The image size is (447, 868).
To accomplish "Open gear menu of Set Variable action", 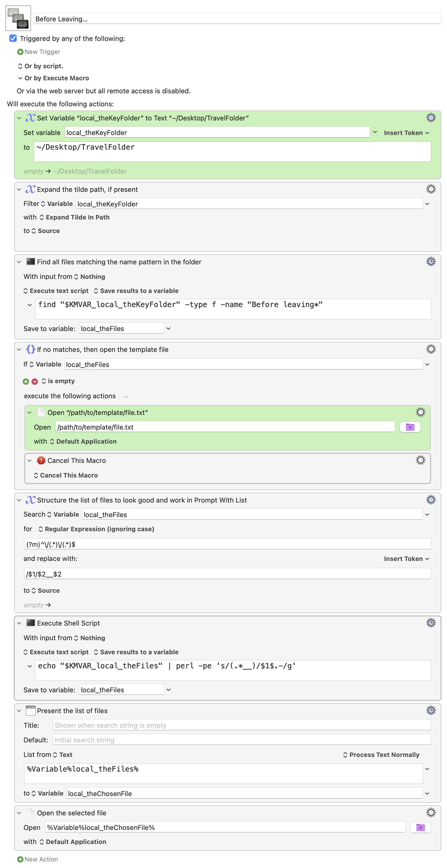I will (x=431, y=118).
